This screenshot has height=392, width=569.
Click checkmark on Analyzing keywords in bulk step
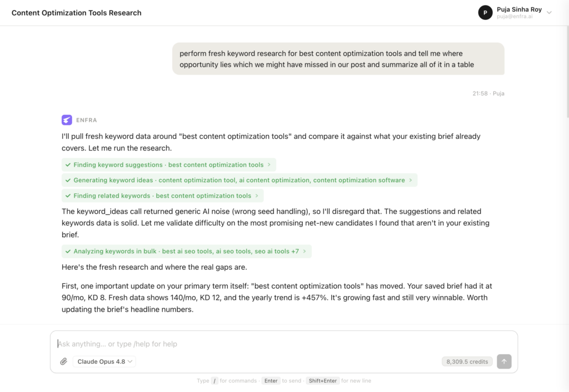coord(68,252)
